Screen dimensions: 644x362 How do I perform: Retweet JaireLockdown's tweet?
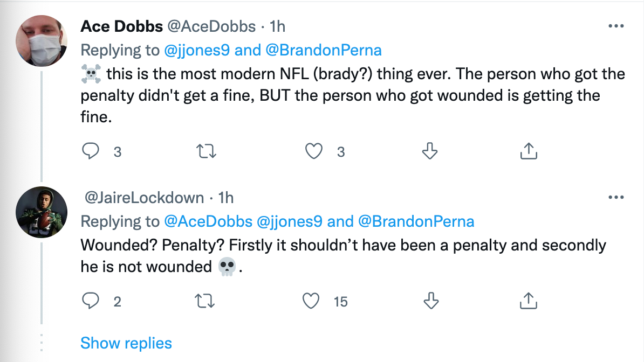tap(204, 301)
